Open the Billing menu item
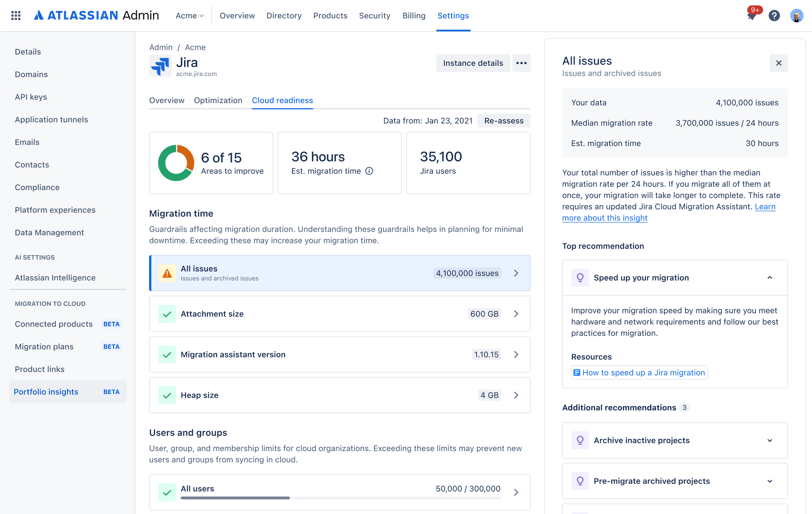 (x=414, y=16)
